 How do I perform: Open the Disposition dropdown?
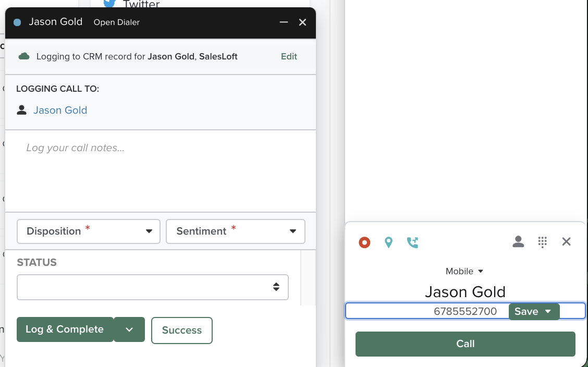89,231
